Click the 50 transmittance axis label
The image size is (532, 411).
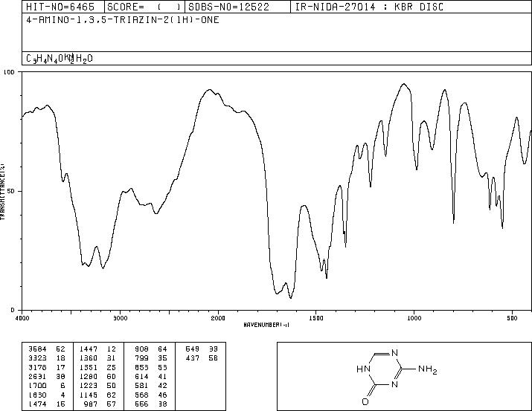tap(12, 191)
